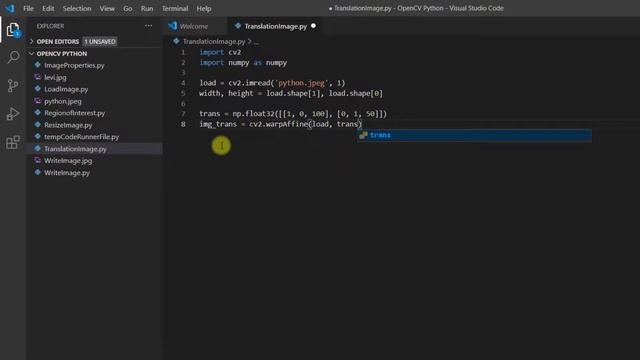The width and height of the screenshot is (640, 360).
Task: Click 'width, height' on line 5
Action: coord(226,93)
